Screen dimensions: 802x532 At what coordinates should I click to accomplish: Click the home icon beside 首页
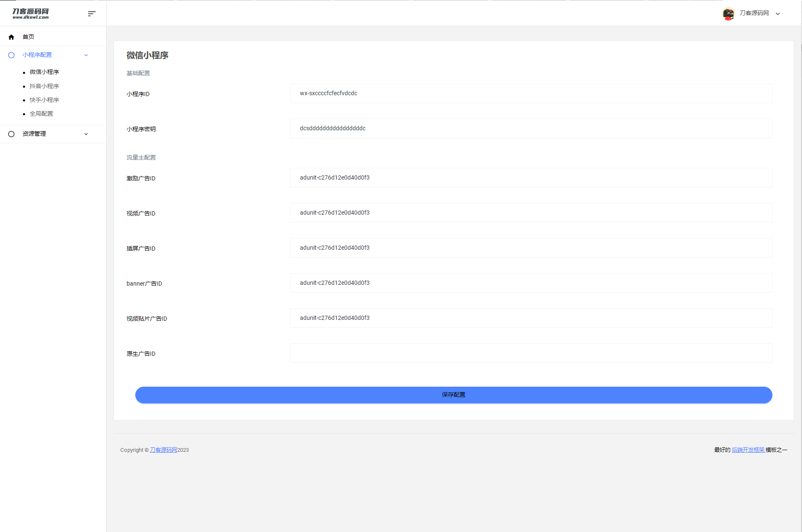coord(11,37)
